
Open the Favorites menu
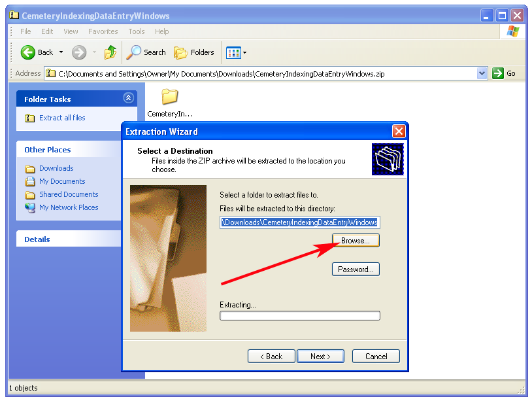click(x=103, y=31)
